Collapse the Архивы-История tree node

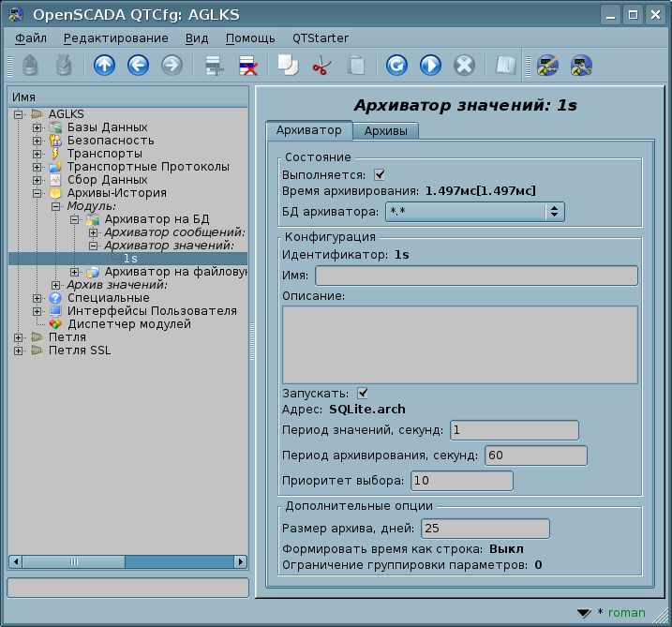point(37,193)
